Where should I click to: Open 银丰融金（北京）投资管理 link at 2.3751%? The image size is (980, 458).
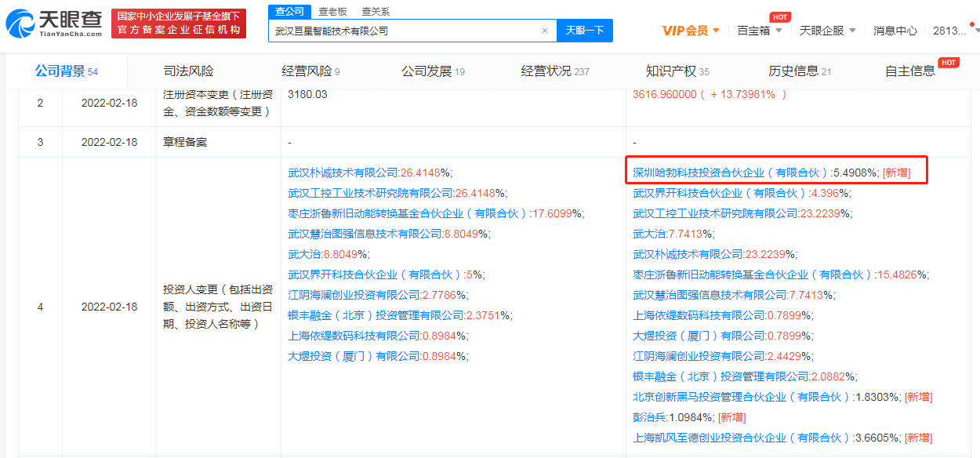[x=376, y=315]
